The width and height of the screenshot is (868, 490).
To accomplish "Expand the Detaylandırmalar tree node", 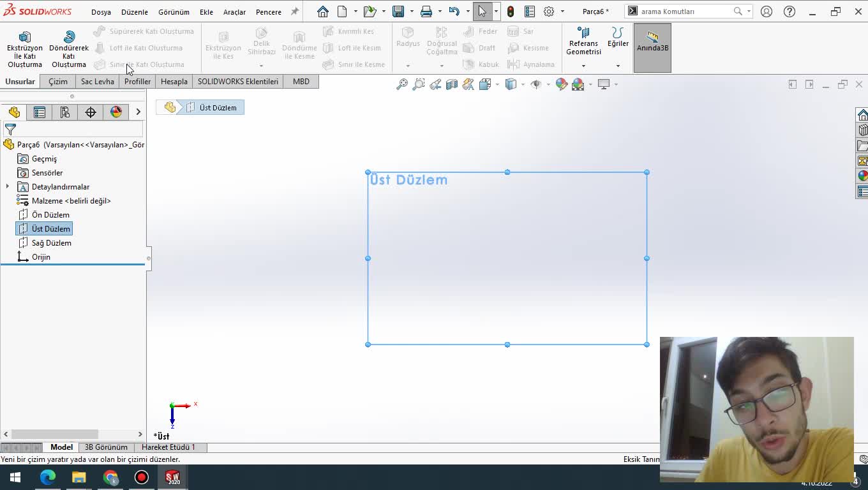I will coord(8,187).
